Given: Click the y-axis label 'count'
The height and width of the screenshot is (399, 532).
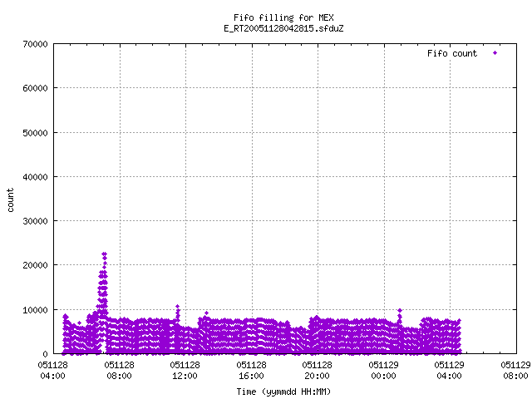Looking at the screenshot, I should tap(10, 200).
